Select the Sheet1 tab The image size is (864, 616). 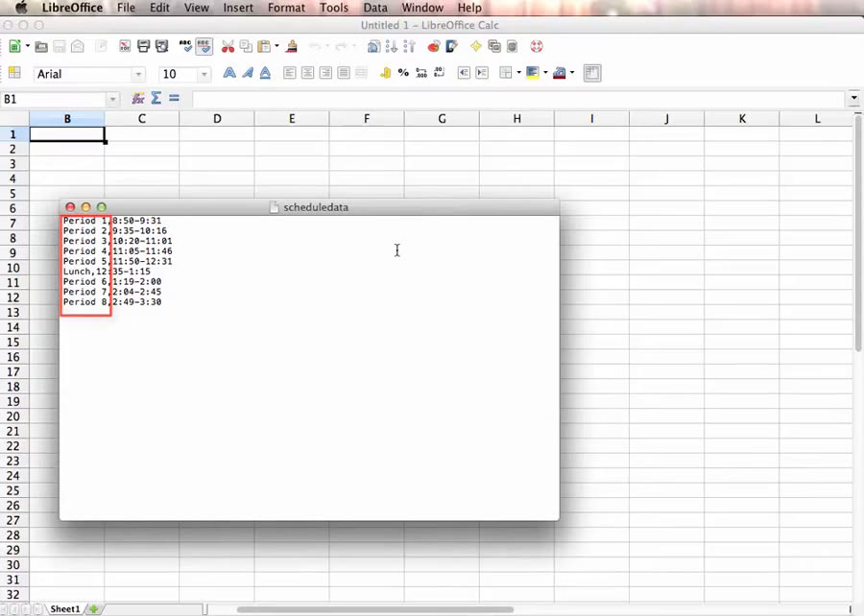point(65,609)
